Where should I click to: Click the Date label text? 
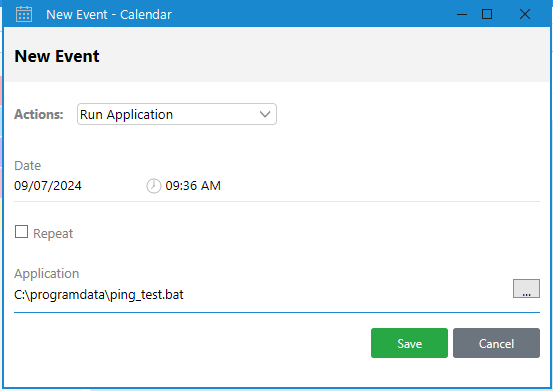(28, 165)
